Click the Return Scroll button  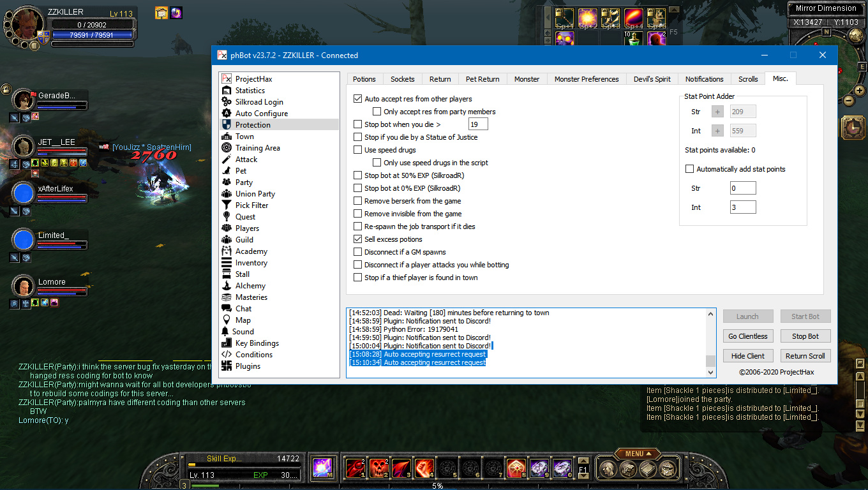point(805,356)
